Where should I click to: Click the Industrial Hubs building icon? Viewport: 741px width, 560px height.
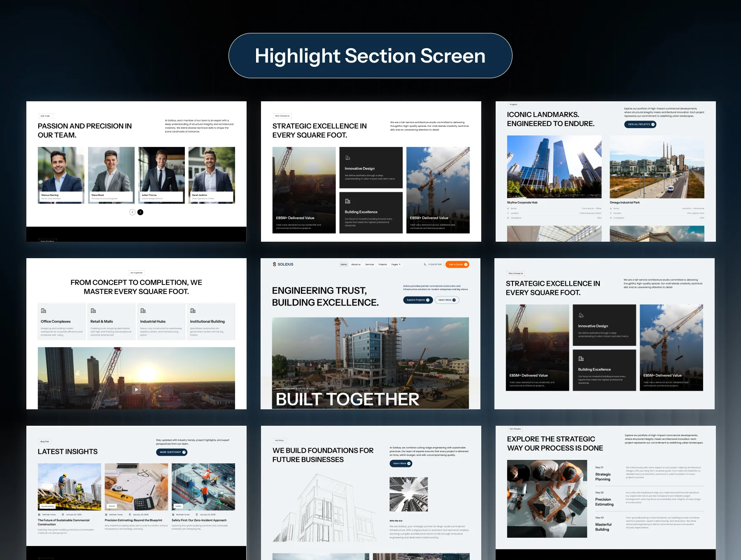click(143, 310)
